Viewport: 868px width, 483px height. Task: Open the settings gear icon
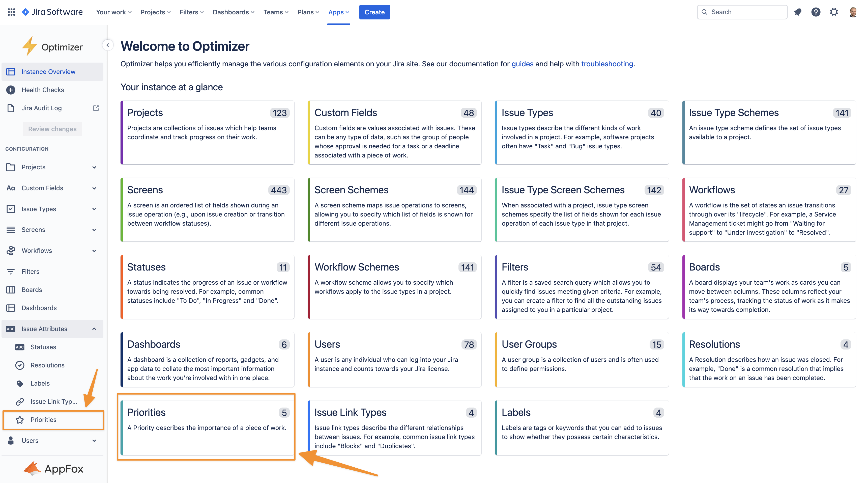pos(834,12)
